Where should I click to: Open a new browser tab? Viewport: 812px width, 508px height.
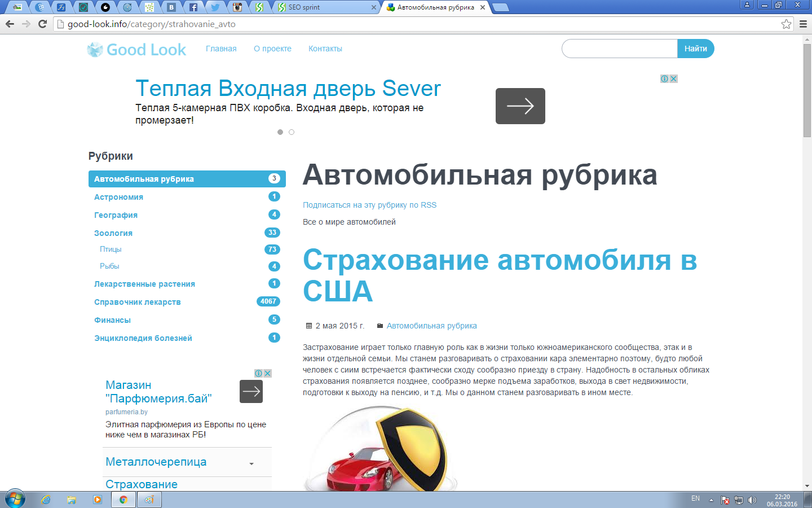pos(500,7)
